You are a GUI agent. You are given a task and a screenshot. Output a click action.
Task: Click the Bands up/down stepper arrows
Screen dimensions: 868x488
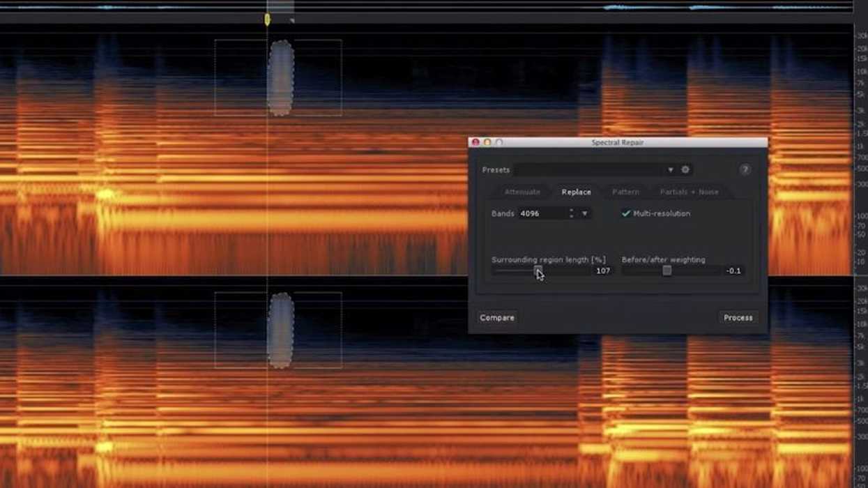[x=572, y=213]
